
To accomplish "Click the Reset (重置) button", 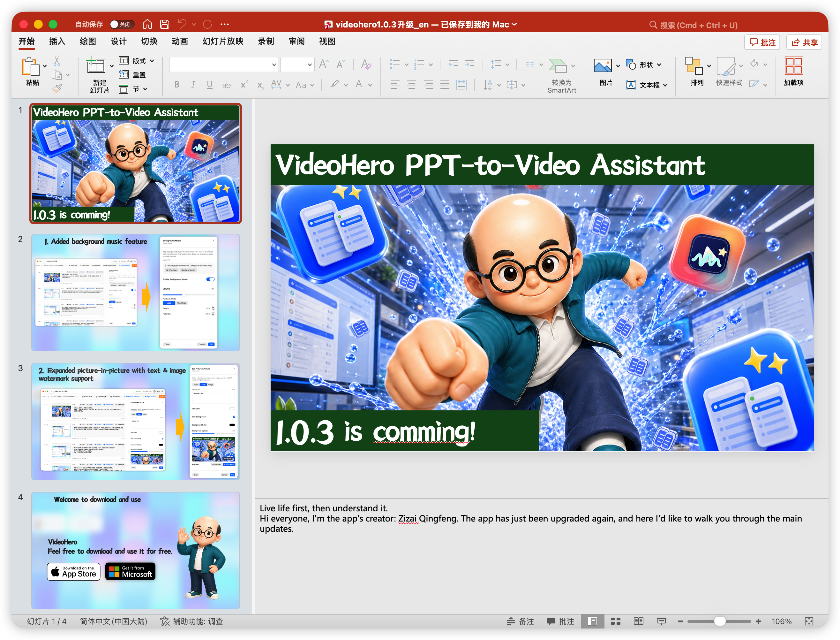I will coord(132,75).
